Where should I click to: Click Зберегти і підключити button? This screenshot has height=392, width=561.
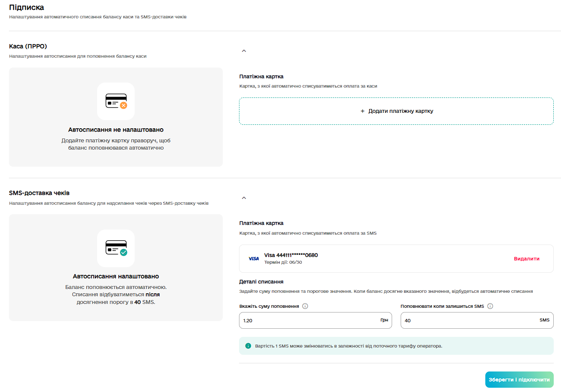(x=520, y=380)
